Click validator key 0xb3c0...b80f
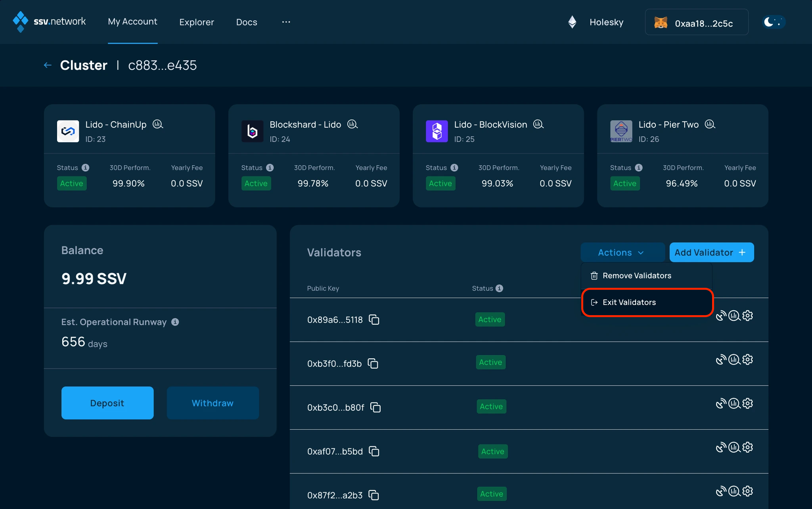Image resolution: width=812 pixels, height=509 pixels. coord(336,408)
